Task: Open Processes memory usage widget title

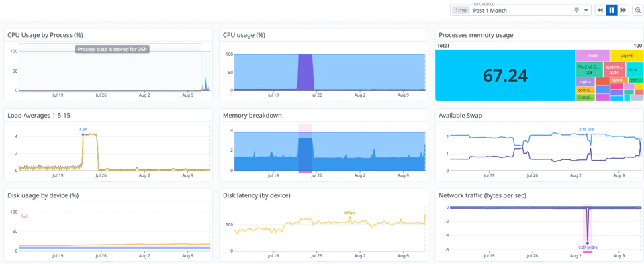Action: (x=475, y=36)
